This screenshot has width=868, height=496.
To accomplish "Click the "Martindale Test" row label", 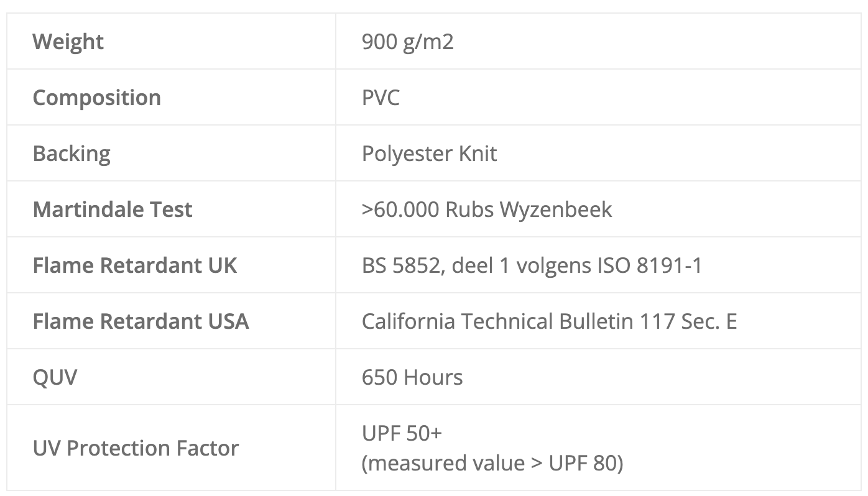I will [113, 209].
